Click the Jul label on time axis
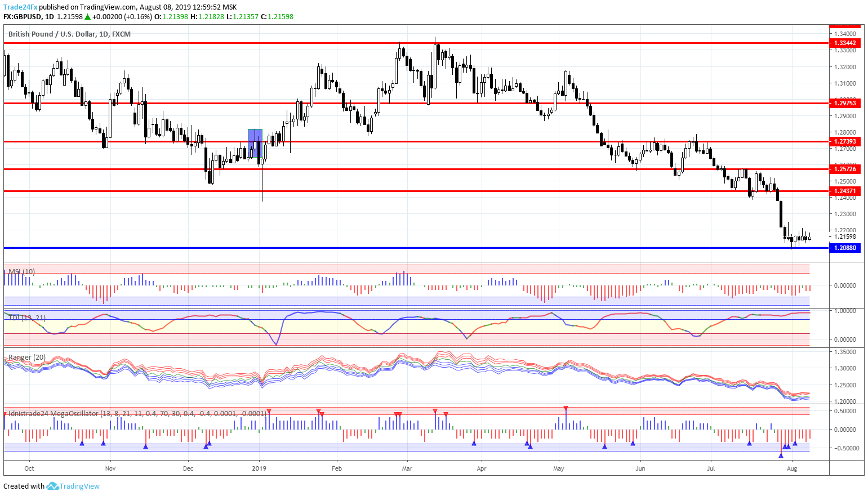The image size is (868, 496). pos(711,468)
